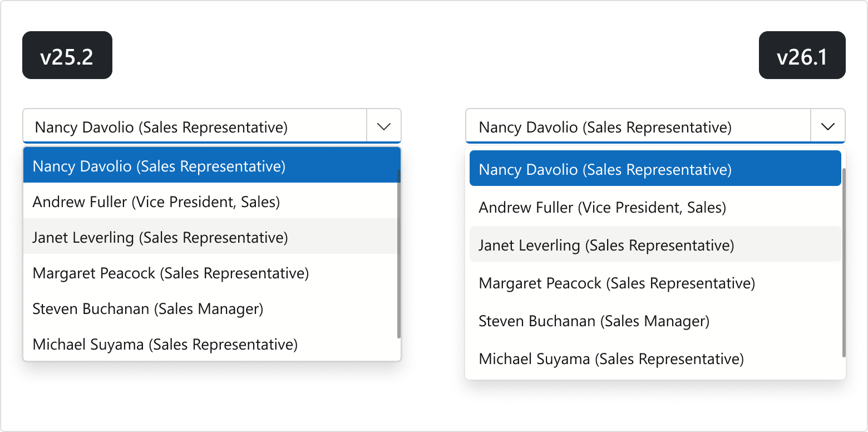Focus the v26.1 Nancy Davolio input field

pyautogui.click(x=638, y=126)
